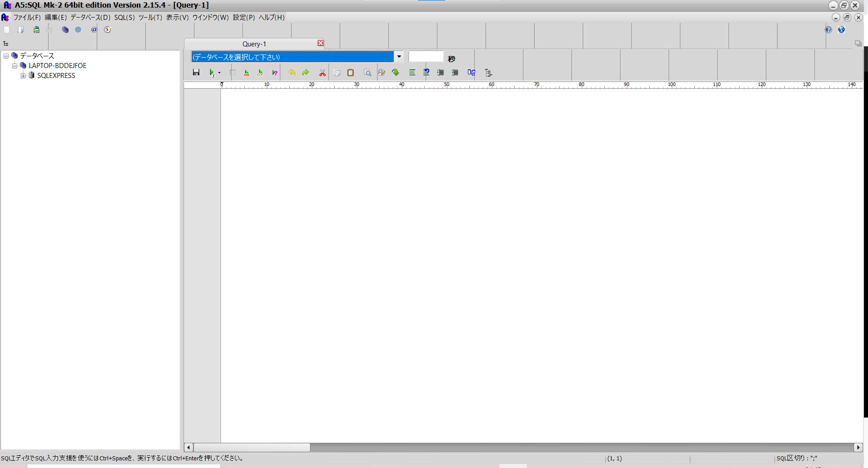This screenshot has height=468, width=868.
Task: Open add/remove database icon
Action: [x=65, y=30]
